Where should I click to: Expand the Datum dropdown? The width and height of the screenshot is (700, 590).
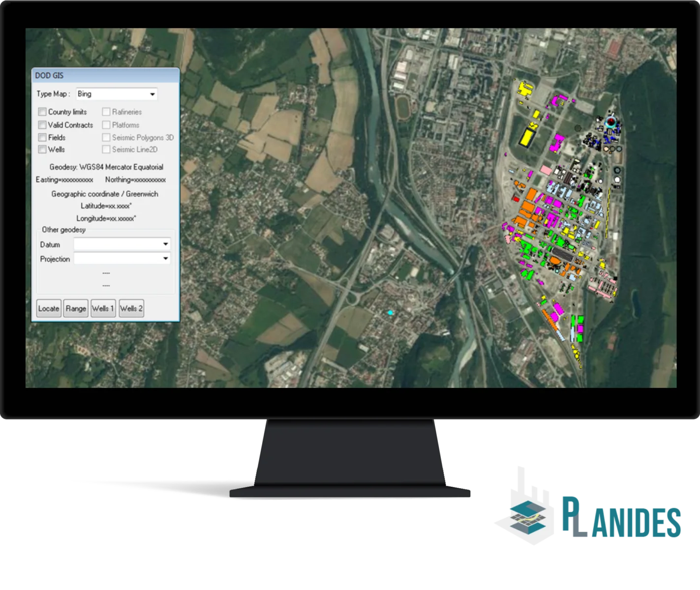tap(165, 244)
